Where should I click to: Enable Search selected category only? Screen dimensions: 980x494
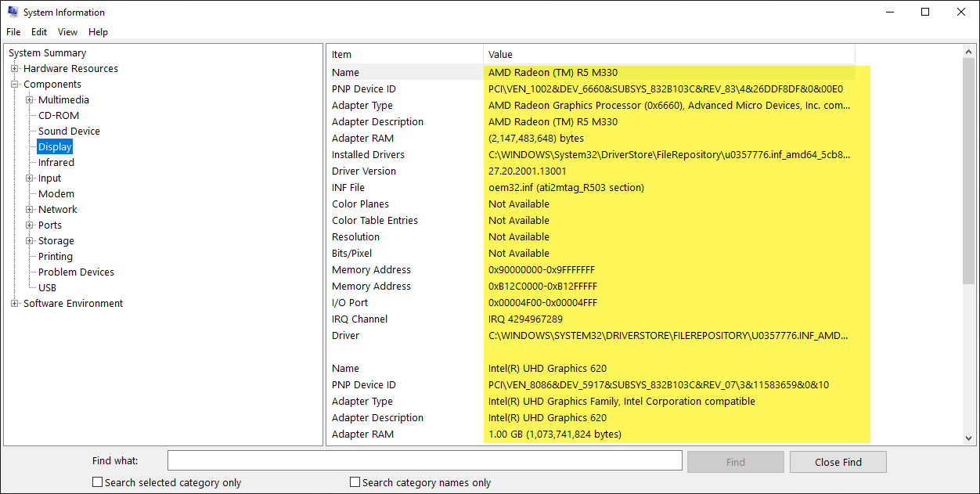pos(98,482)
